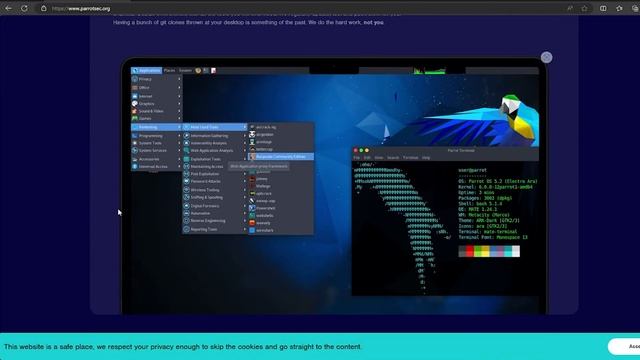Viewport: 640px width, 360px height.
Task: Click the Password Attacks icon
Action: (187, 181)
